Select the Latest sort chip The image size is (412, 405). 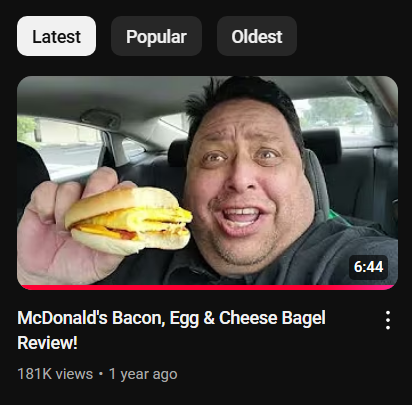click(x=56, y=36)
